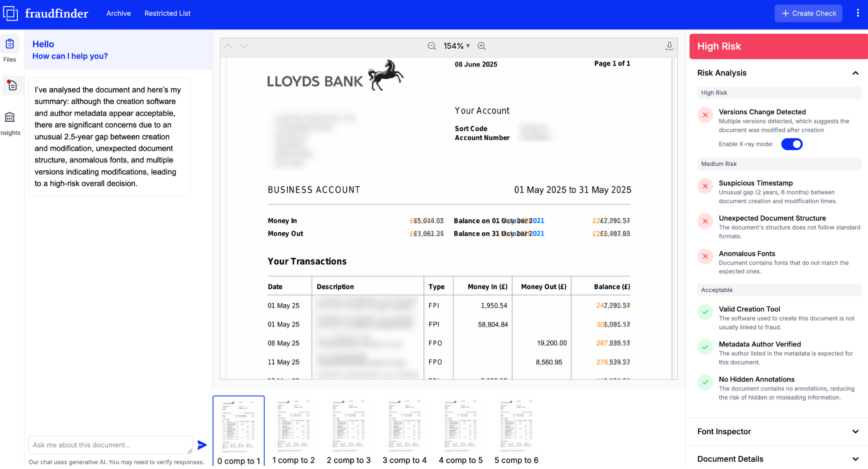Click the Versions Change Detected red X icon
The height and width of the screenshot is (469, 868).
[x=705, y=115]
